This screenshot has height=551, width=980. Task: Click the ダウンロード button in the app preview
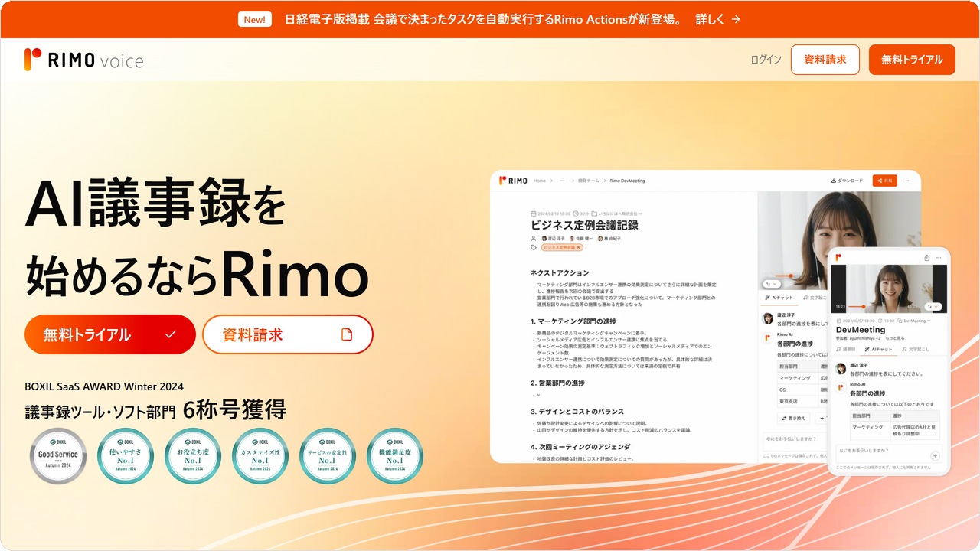point(847,181)
